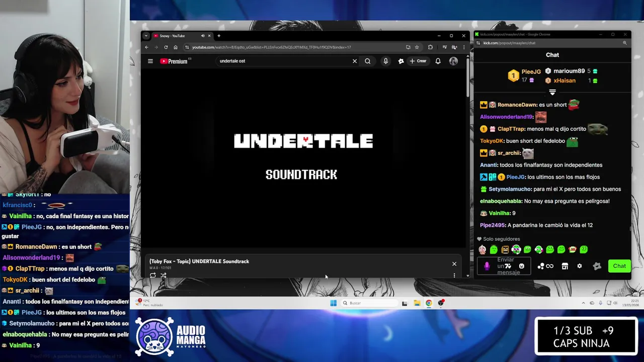Mute the tab via speaker icon
The image size is (644, 362).
[203, 36]
